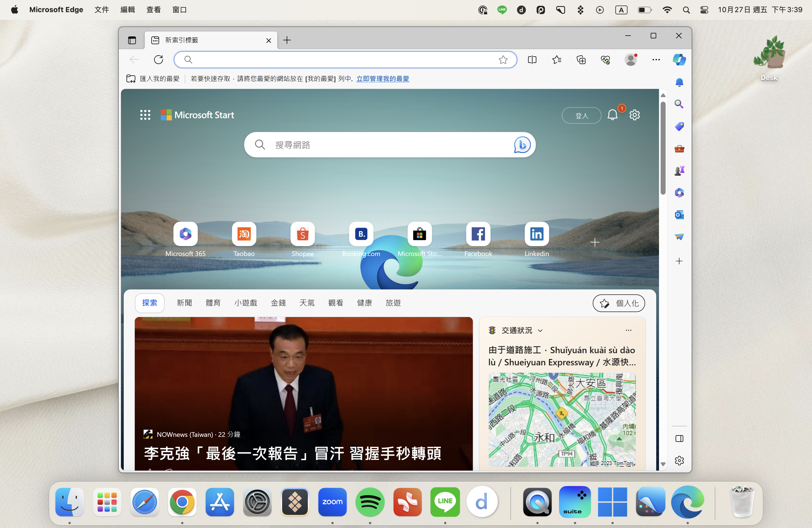Image resolution: width=812 pixels, height=528 pixels.
Task: Click the 登入 sign-in button
Action: click(x=582, y=116)
